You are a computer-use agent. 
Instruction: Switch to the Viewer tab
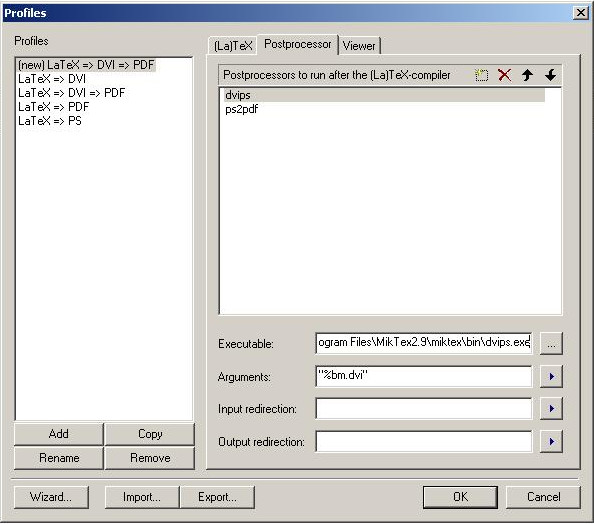click(359, 46)
